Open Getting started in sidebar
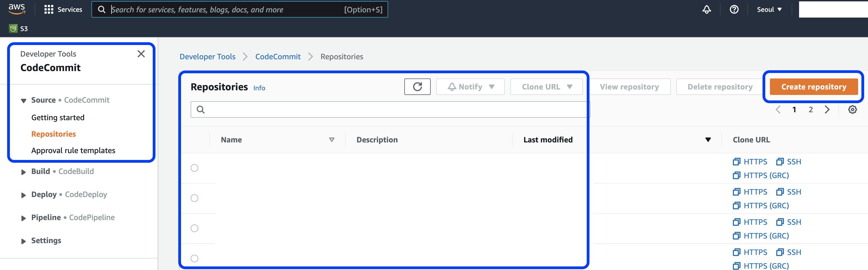The width and height of the screenshot is (868, 270). coord(58,117)
